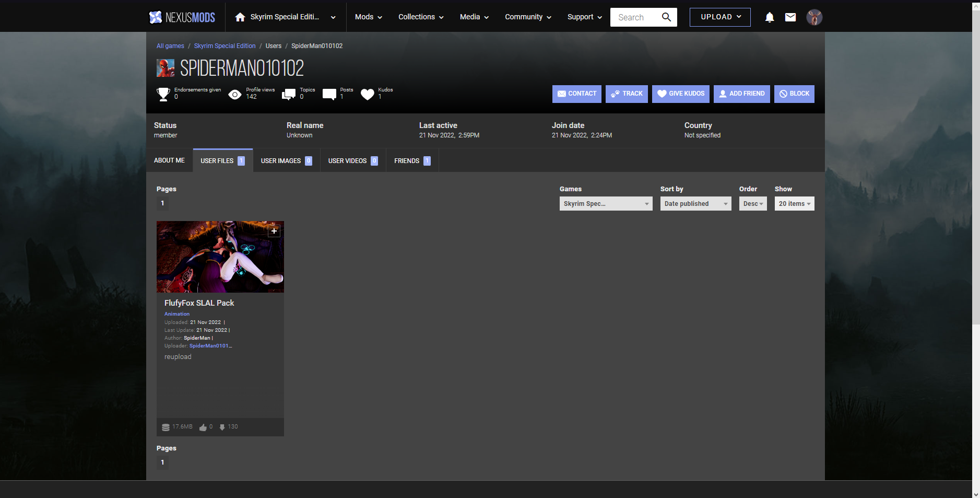Click the 'reupload' description text
The image size is (980, 498).
pyautogui.click(x=178, y=357)
